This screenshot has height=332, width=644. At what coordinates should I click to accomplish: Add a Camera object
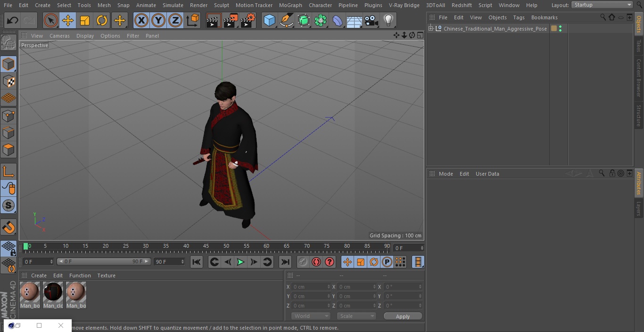[x=371, y=20]
